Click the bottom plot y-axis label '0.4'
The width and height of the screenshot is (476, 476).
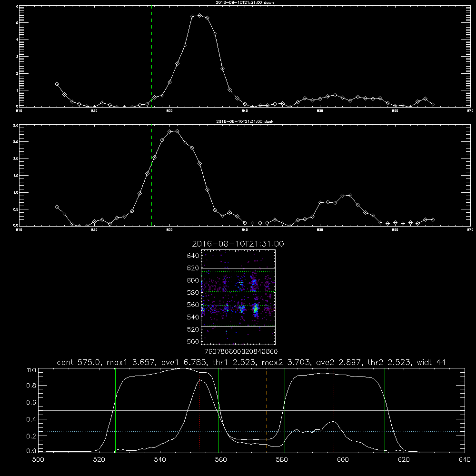coord(31,419)
